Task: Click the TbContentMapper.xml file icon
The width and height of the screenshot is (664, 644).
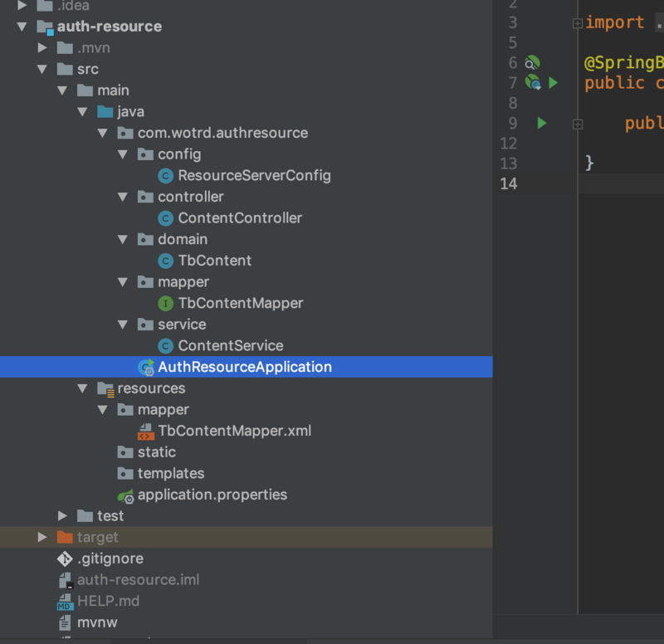Action: click(145, 432)
